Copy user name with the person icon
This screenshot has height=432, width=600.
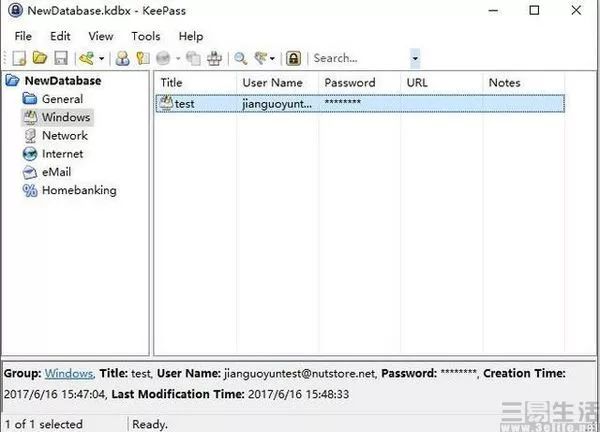(122, 58)
